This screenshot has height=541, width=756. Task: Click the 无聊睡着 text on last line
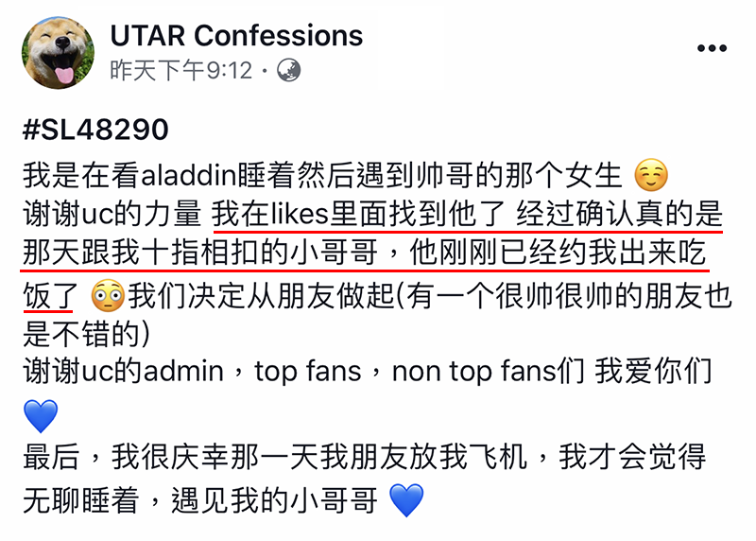click(x=80, y=500)
